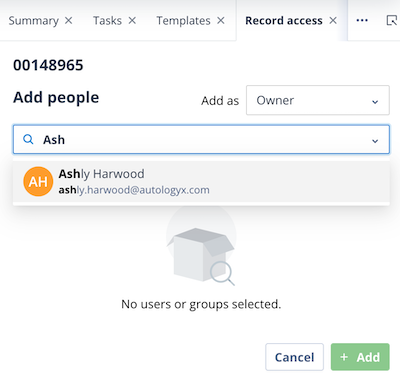This screenshot has height=381, width=400.
Task: Close the Templates tab
Action: 221,21
